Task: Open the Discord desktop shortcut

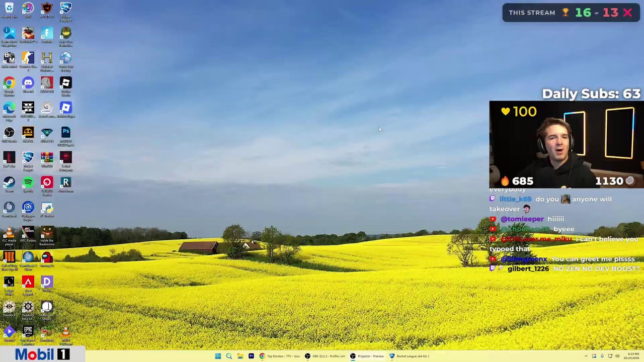Action: [28, 85]
